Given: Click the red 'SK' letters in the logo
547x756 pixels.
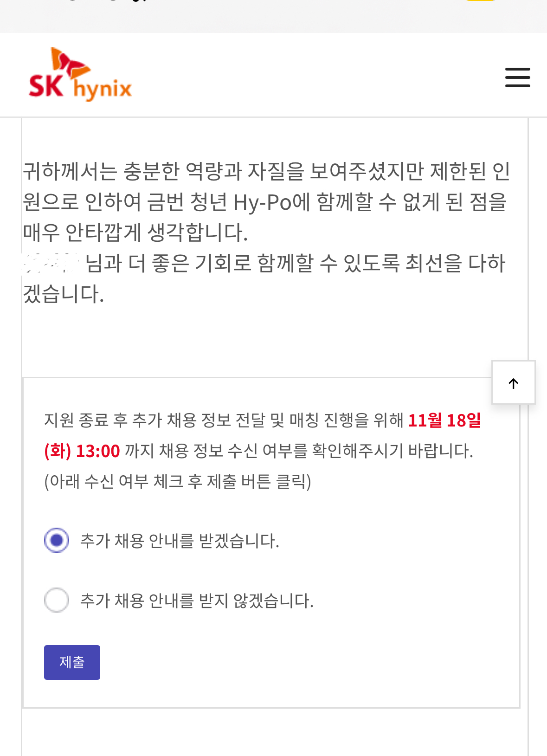Looking at the screenshot, I should pos(45,86).
